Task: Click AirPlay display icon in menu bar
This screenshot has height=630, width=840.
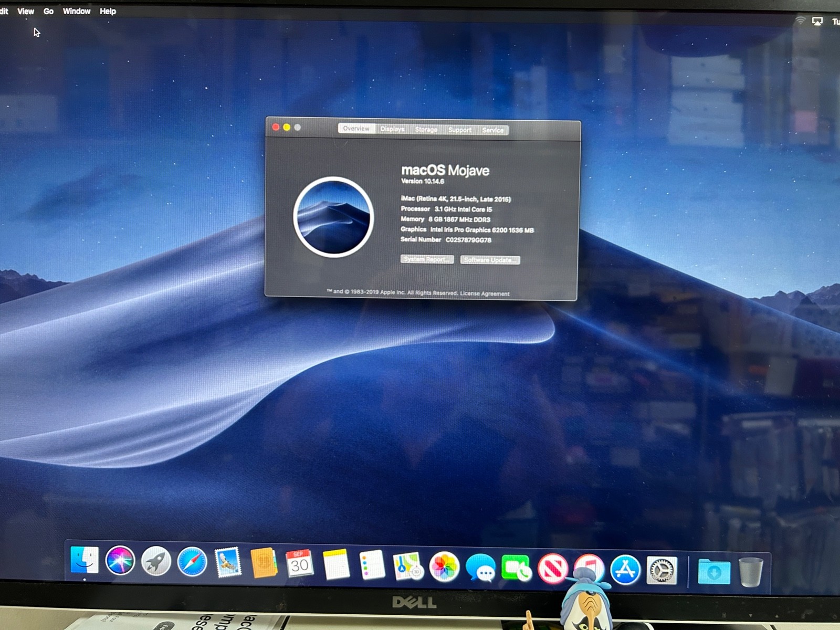Action: click(x=817, y=21)
